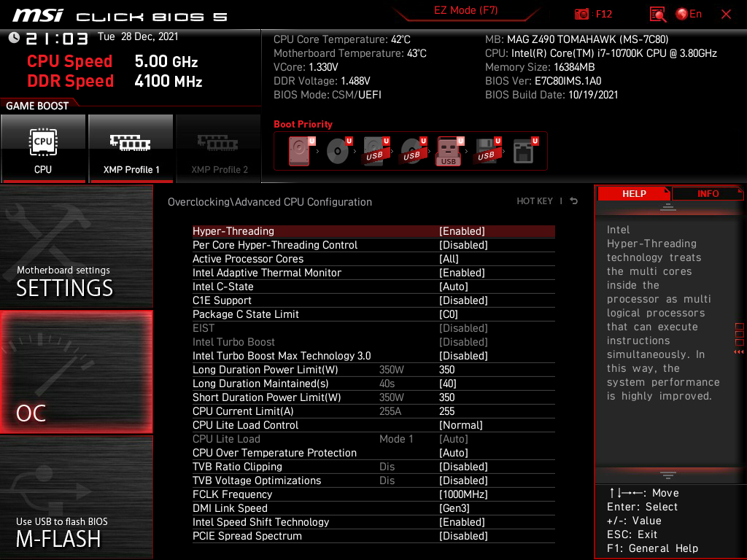Toggle TVB Voltage Optimizations setting
747x560 pixels.
(373, 480)
